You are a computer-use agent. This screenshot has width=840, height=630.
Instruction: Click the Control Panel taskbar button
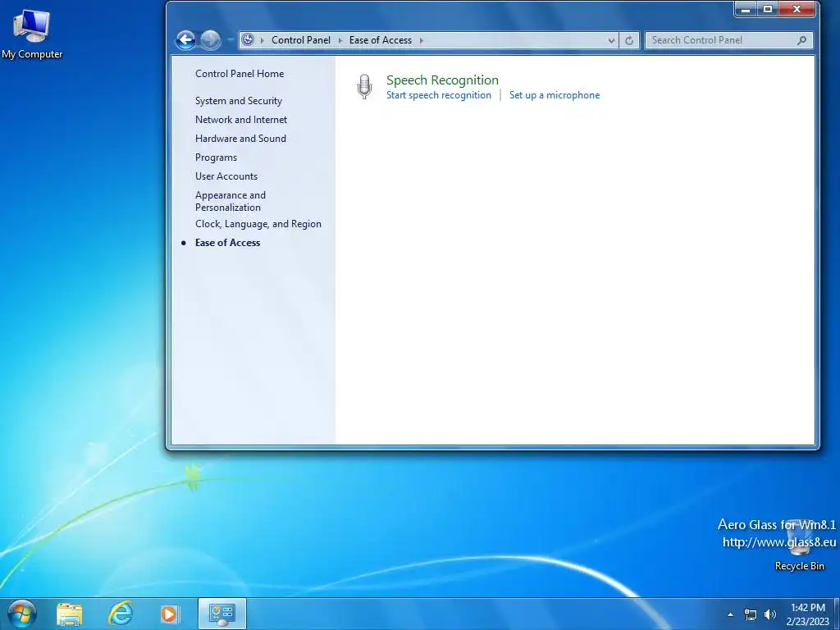point(221,614)
